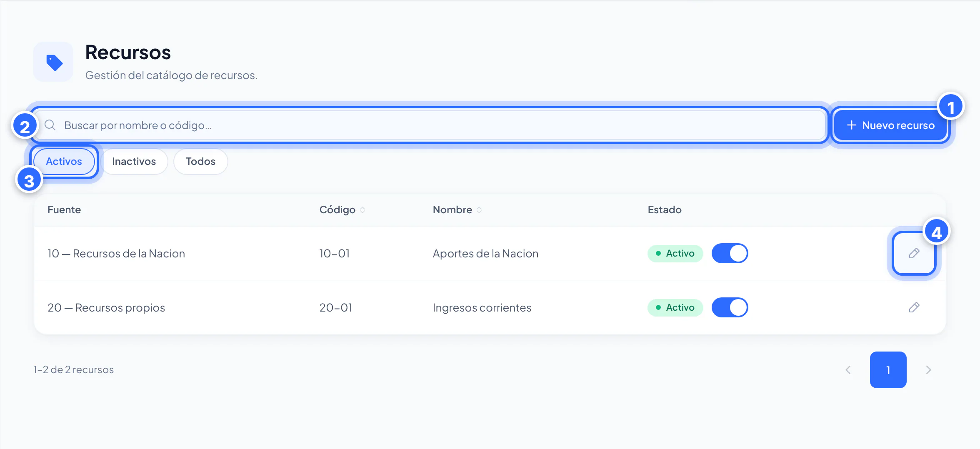Click the name Ingresos corrientes
The width and height of the screenshot is (980, 449).
tap(482, 307)
